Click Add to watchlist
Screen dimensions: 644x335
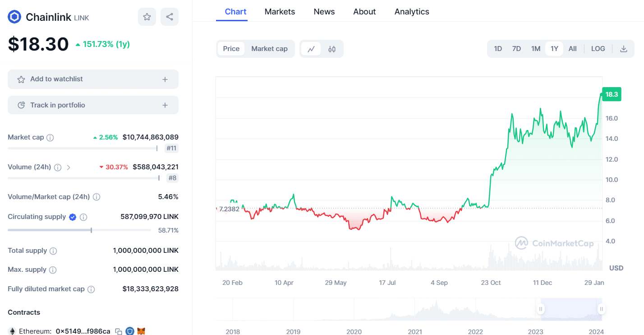(93, 79)
